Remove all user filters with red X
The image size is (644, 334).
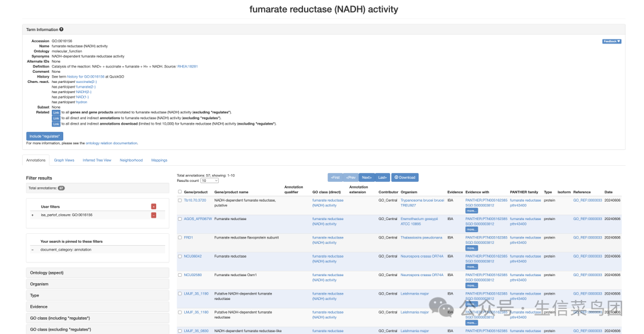click(x=154, y=206)
